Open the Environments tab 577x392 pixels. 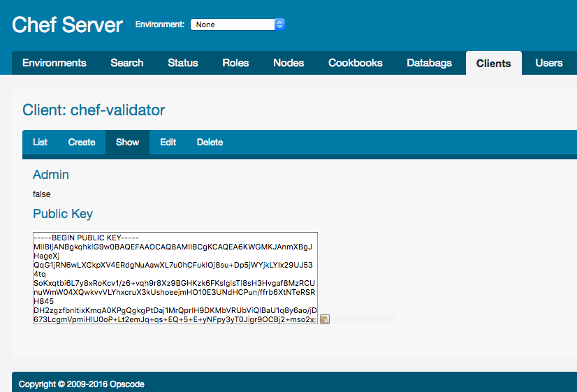(54, 63)
